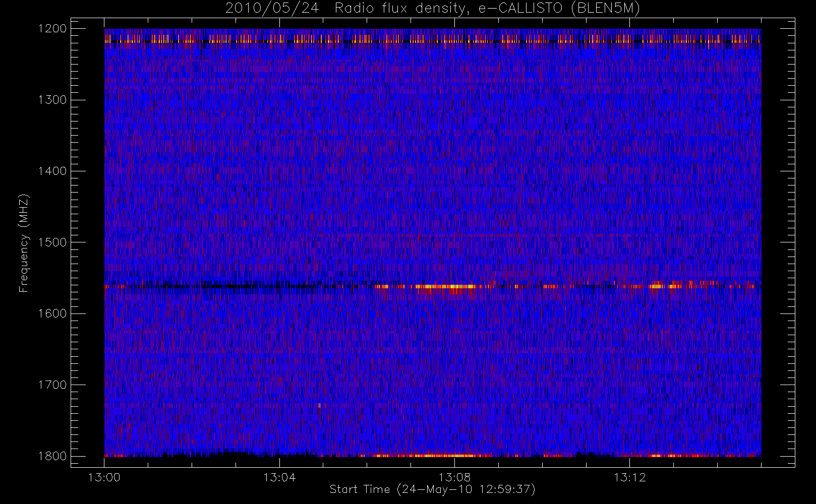816x504 pixels.
Task: Click the 1300 frequency tick label
Action: coord(52,100)
